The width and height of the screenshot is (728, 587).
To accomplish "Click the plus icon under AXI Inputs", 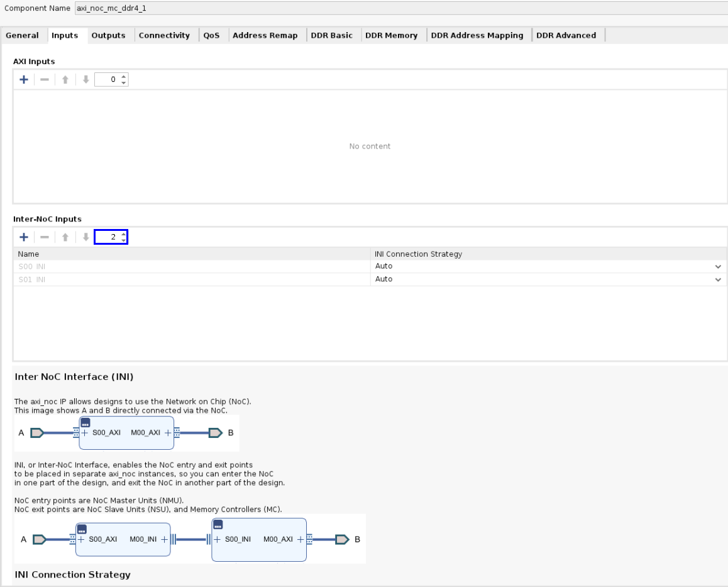I will point(24,80).
